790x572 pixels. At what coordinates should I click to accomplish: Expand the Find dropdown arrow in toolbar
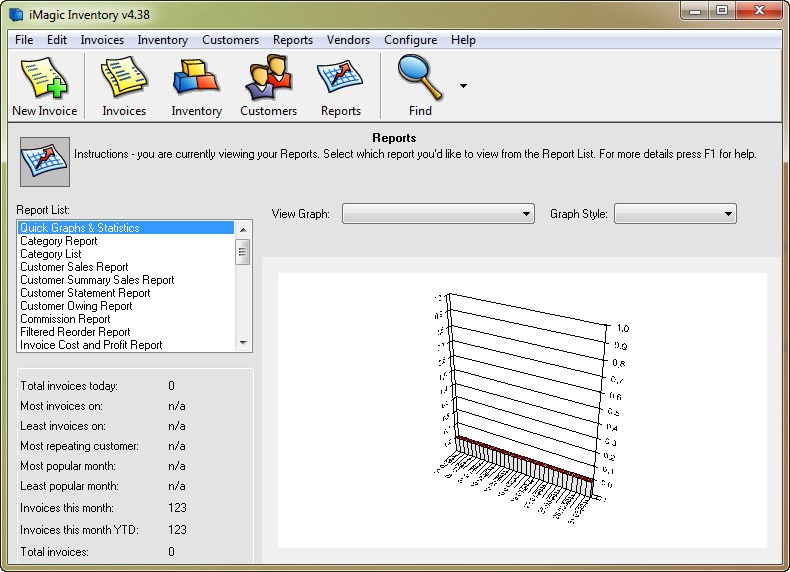(463, 86)
